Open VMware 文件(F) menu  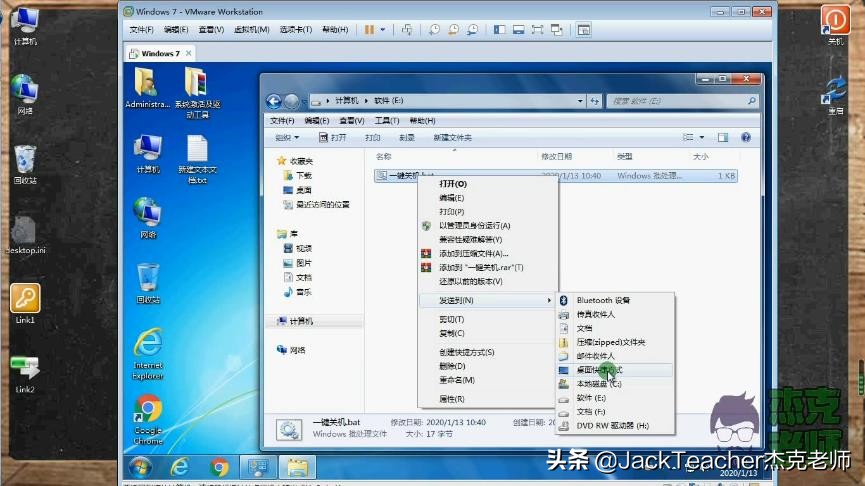click(x=141, y=29)
